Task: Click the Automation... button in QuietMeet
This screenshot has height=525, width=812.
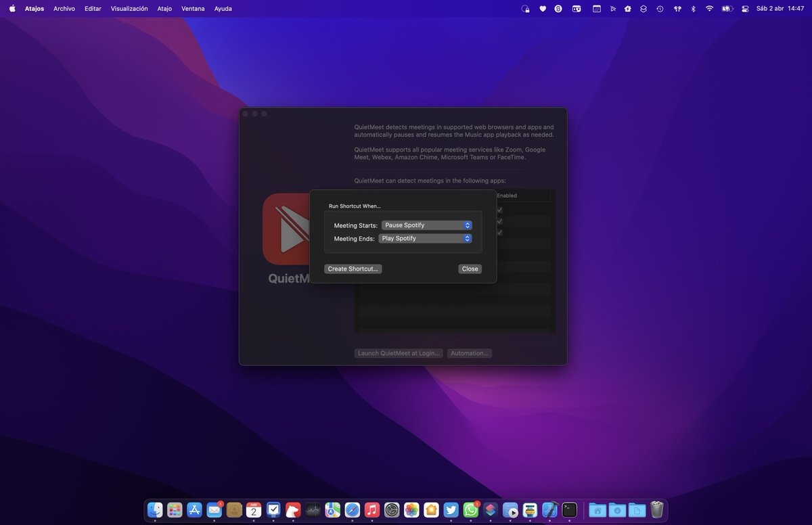Action: (469, 353)
